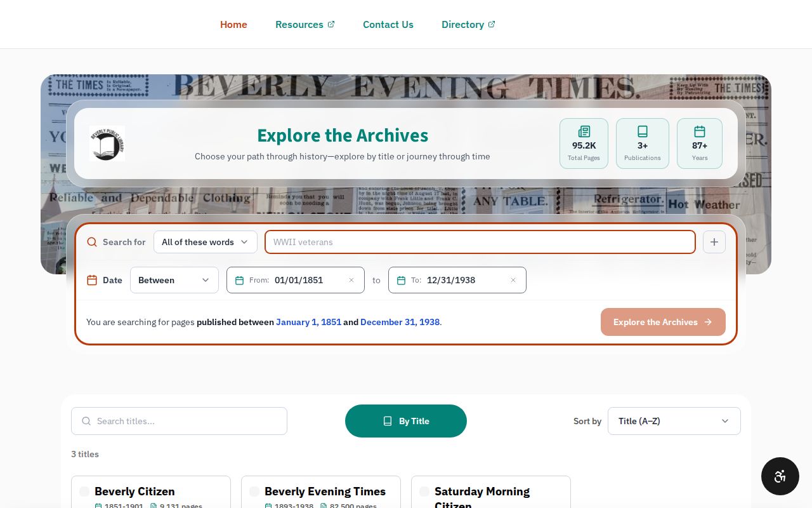Open the accessibility options button
Screen dimensions: 812x508
(780, 476)
